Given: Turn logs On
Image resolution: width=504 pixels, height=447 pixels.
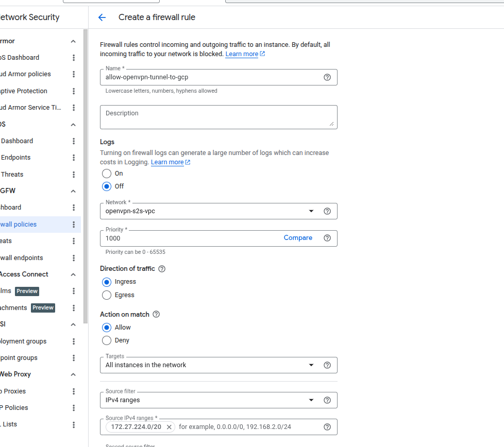Looking at the screenshot, I should click(x=107, y=174).
